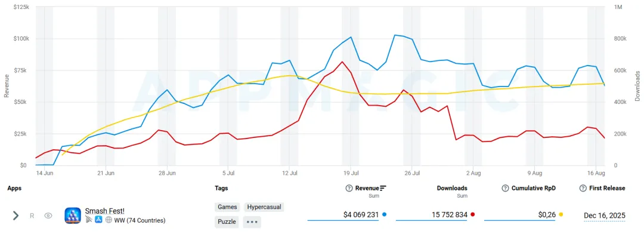The image size is (644, 234).
Task: Click the yellow Cumulative RpD color dot
Action: pyautogui.click(x=561, y=214)
